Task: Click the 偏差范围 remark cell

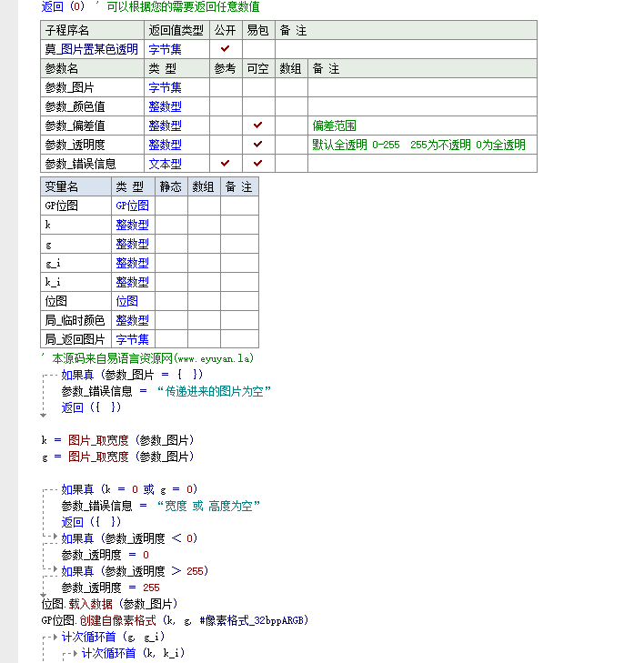Action: [334, 126]
